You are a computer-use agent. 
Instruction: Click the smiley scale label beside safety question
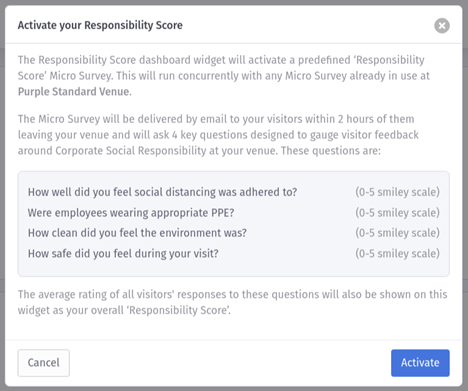397,254
